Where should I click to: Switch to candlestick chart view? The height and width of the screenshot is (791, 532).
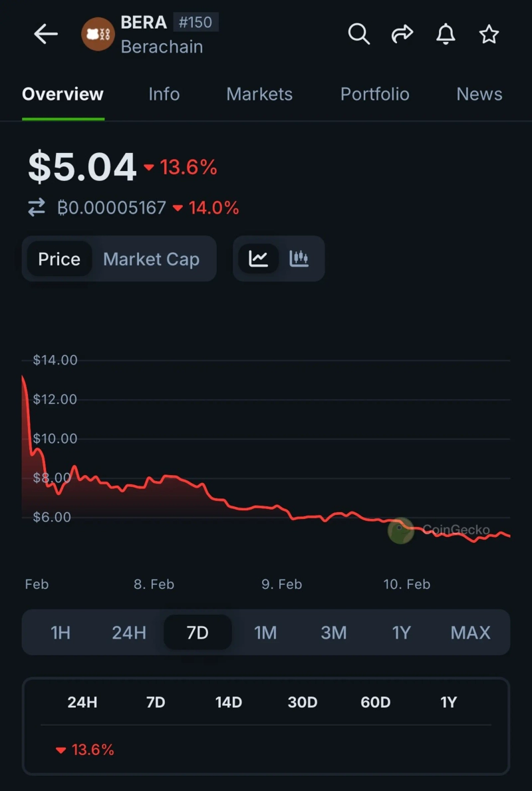point(299,259)
